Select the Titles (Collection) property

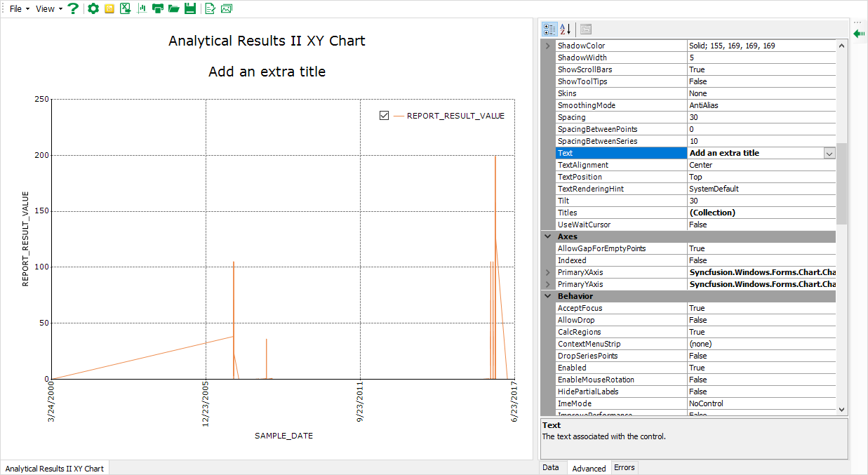695,213
